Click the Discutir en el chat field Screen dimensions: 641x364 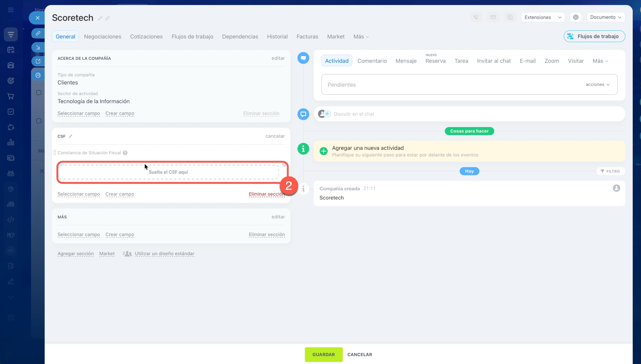pyautogui.click(x=354, y=114)
